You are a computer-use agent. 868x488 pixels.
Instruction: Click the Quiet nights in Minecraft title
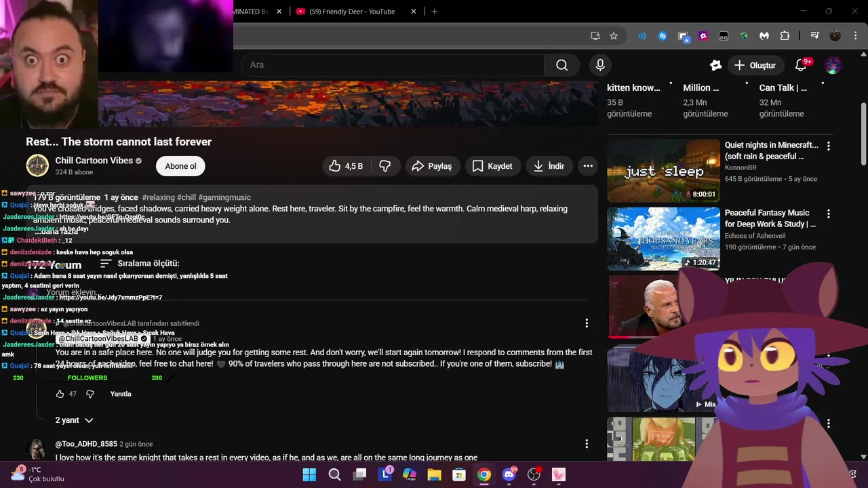[771, 150]
